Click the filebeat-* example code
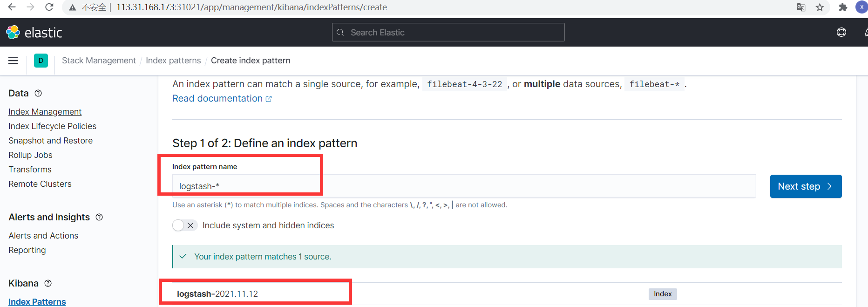This screenshot has width=868, height=307. click(x=654, y=84)
